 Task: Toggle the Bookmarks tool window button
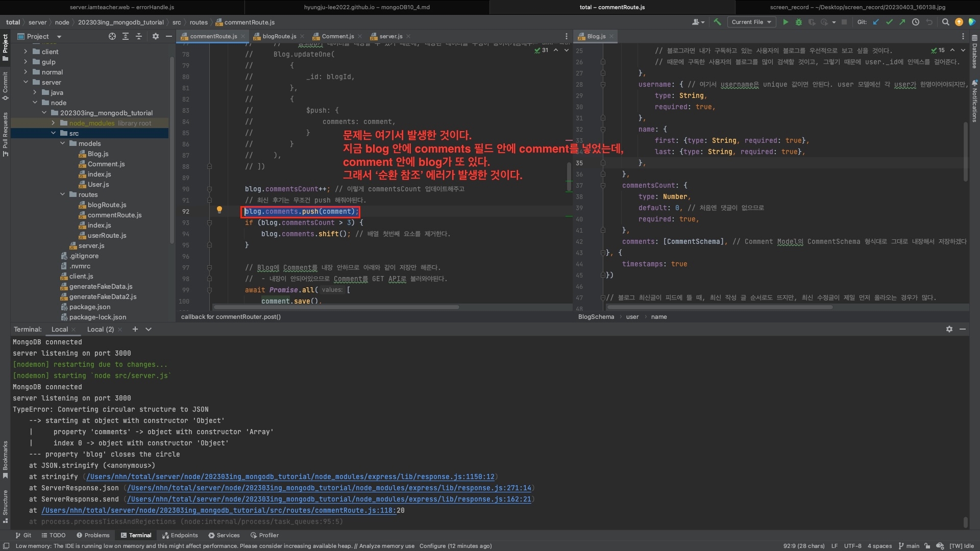pyautogui.click(x=5, y=460)
